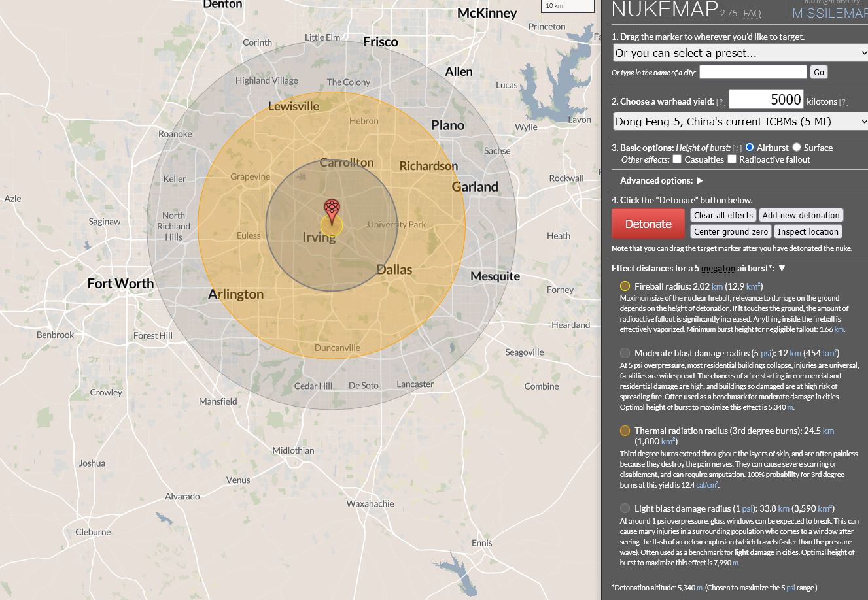Open the Dong Feng-5 warhead preset dropdown
The height and width of the screenshot is (600, 868).
tap(740, 122)
